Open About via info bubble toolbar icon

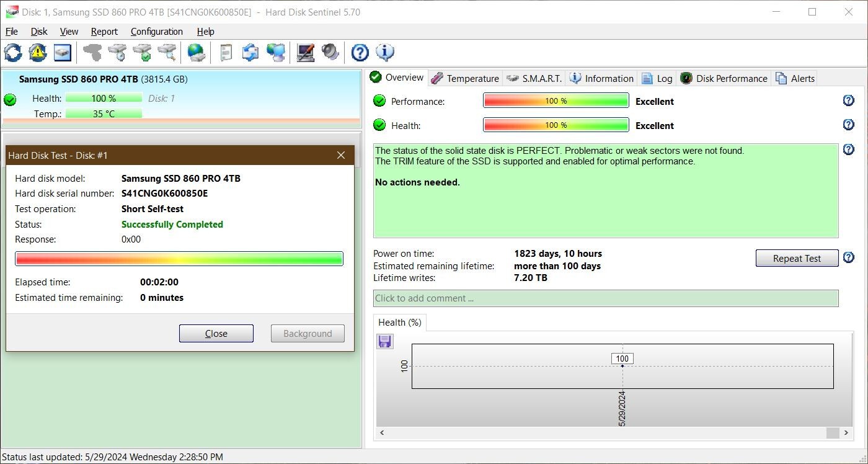(x=385, y=53)
